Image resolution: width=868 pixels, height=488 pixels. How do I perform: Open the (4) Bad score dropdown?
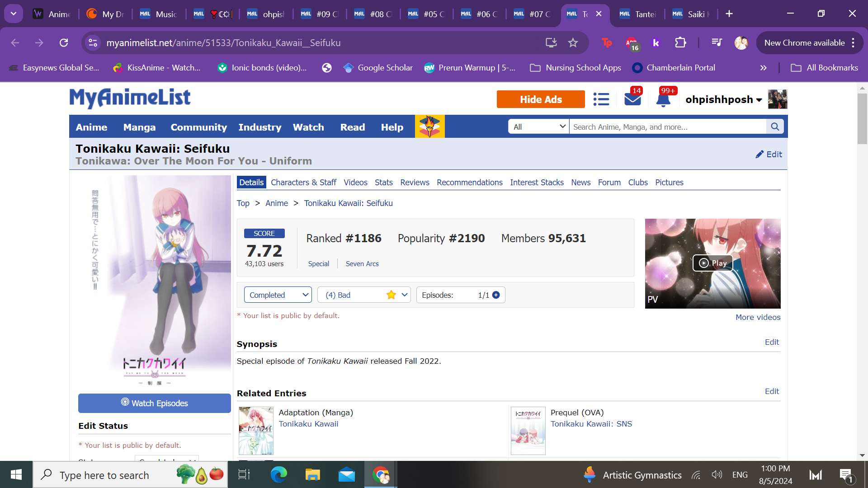364,295
